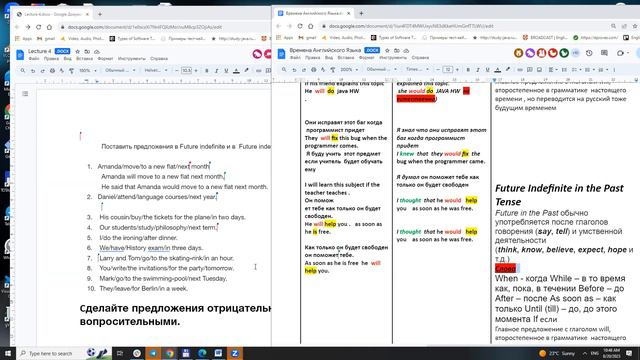Click the address bar in left browser
This screenshot has height=360, width=640.
pos(163,27)
